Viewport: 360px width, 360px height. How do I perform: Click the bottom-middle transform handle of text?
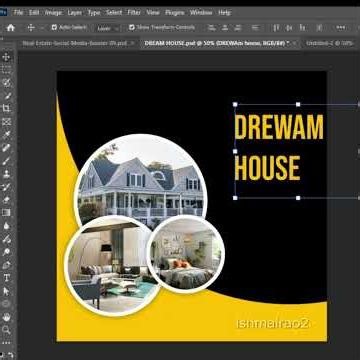tap(298, 198)
